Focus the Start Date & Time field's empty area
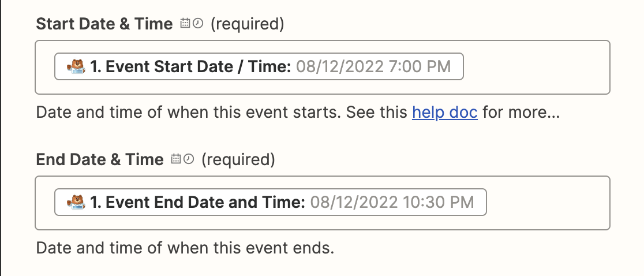This screenshot has height=276, width=644. (536, 68)
